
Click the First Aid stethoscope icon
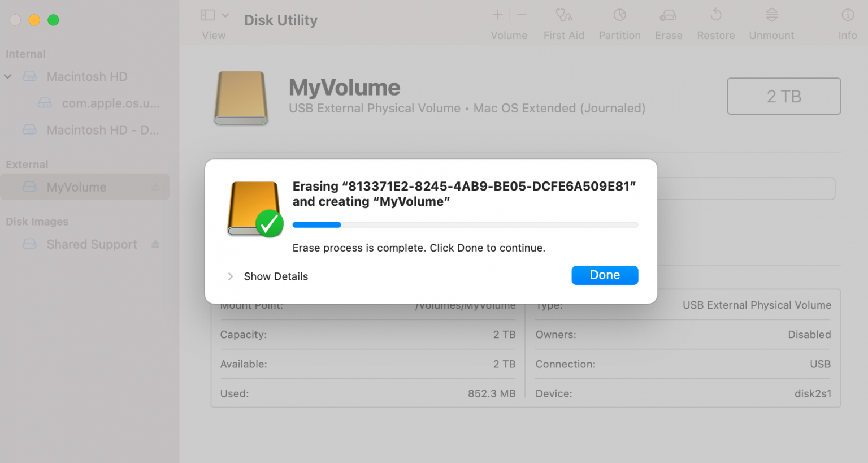coord(563,15)
